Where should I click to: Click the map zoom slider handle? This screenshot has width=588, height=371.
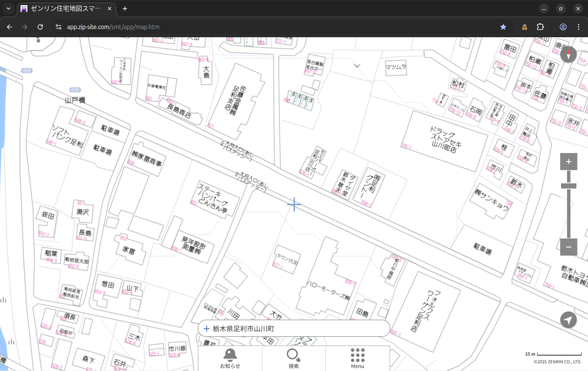point(568,186)
